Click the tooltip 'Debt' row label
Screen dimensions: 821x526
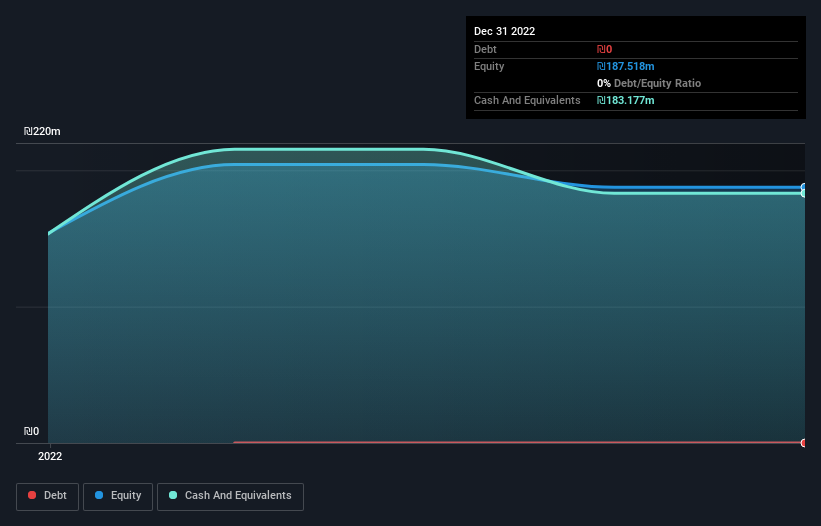pos(485,49)
